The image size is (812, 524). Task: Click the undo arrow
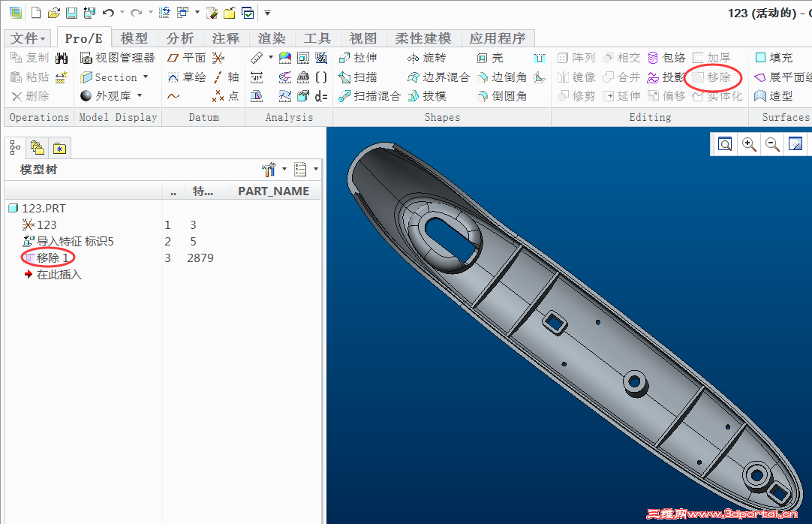coord(108,13)
